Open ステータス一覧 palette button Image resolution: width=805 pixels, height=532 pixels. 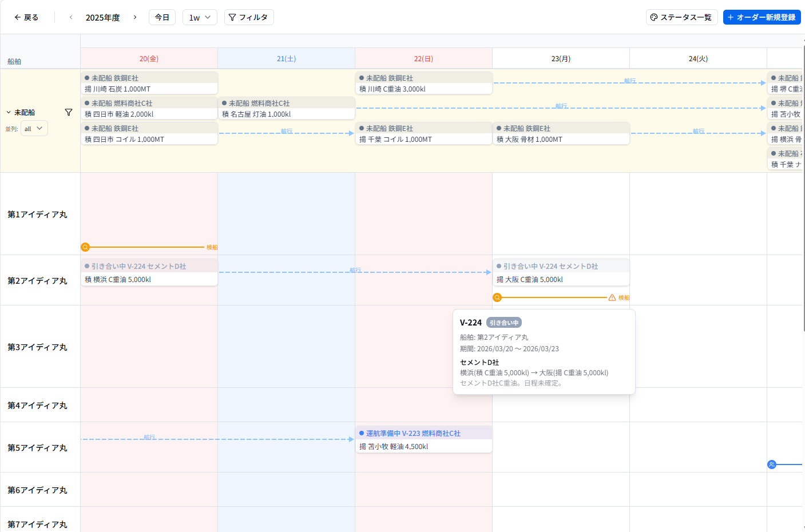pos(681,17)
